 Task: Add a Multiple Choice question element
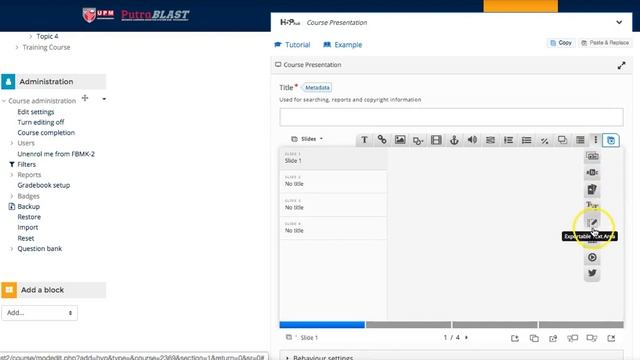[x=526, y=140]
